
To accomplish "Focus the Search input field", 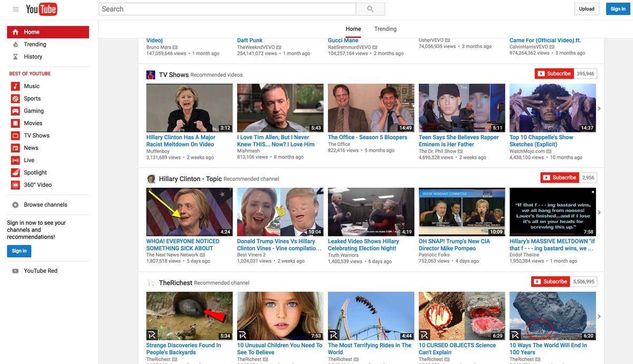I will pos(227,9).
